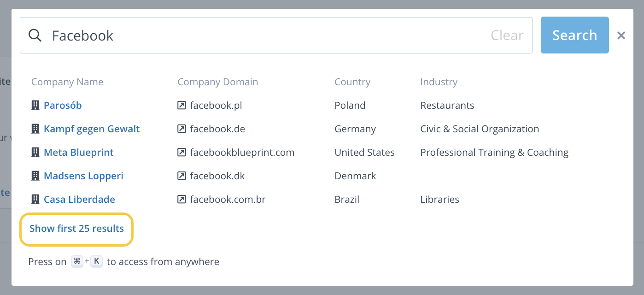Click external link icon for facebookblueprint.com

[181, 153]
